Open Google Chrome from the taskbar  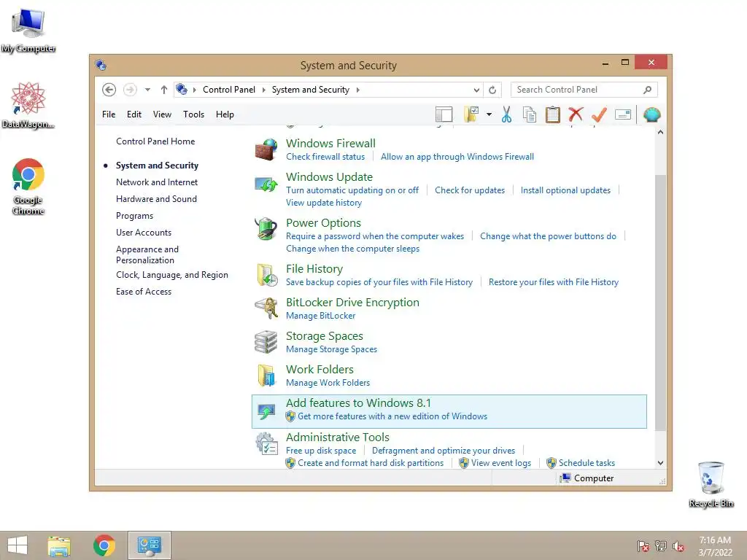tap(104, 545)
